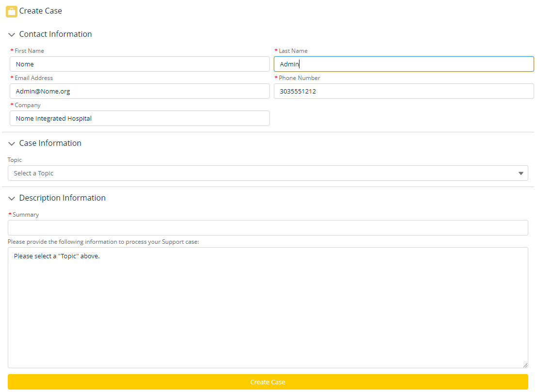The width and height of the screenshot is (537, 392).
Task: Click the yellow briefcase Create Case icon
Action: pyautogui.click(x=11, y=11)
